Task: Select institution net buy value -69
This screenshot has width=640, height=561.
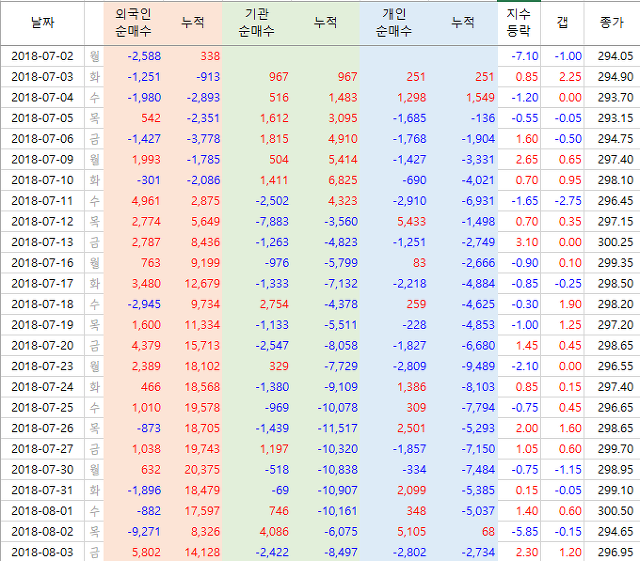Action: coord(280,490)
